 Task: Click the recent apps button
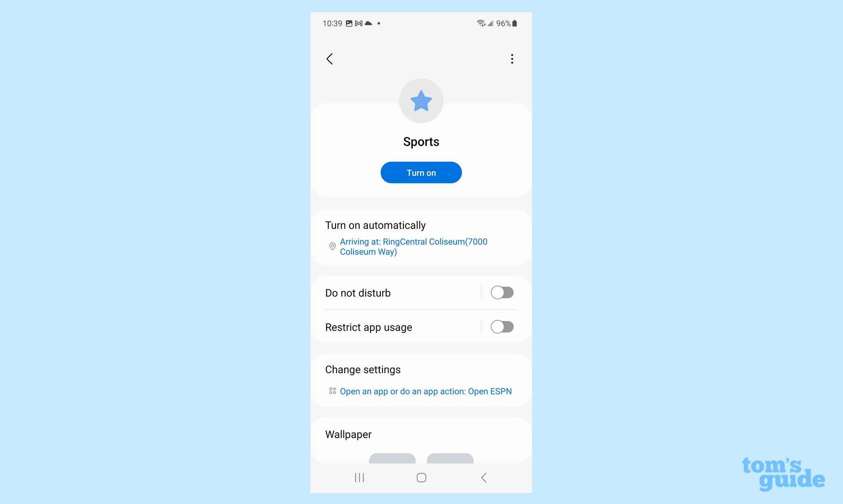[x=358, y=477]
